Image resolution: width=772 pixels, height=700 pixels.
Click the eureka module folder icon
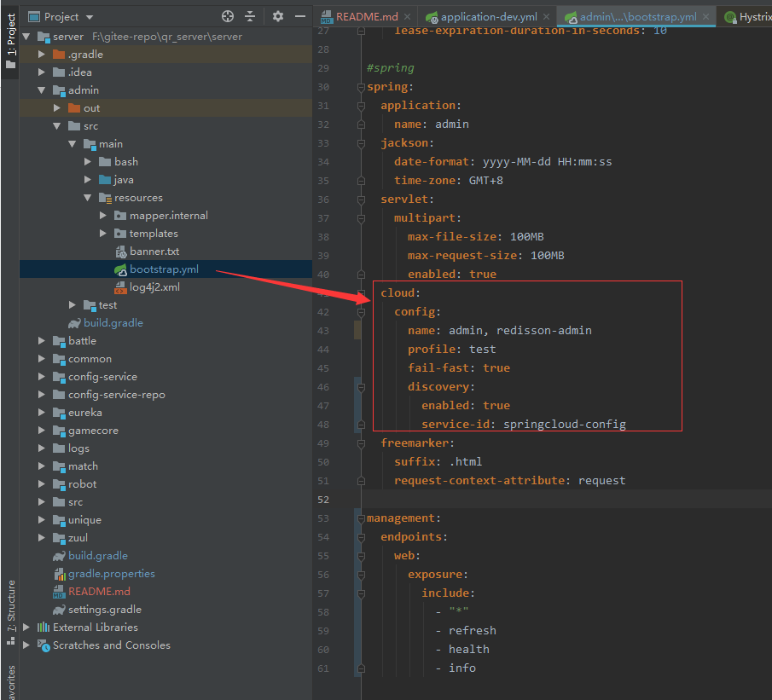[59, 413]
